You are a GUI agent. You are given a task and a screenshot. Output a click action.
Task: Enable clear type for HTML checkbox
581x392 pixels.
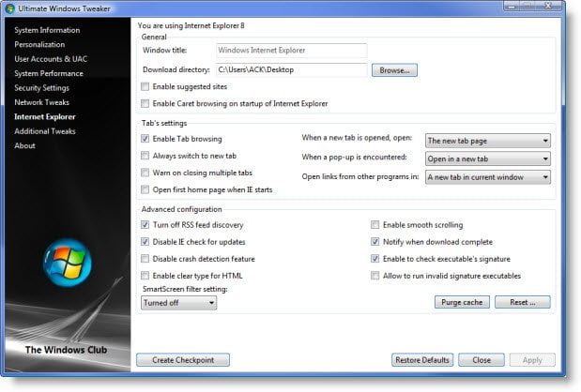[x=145, y=276]
